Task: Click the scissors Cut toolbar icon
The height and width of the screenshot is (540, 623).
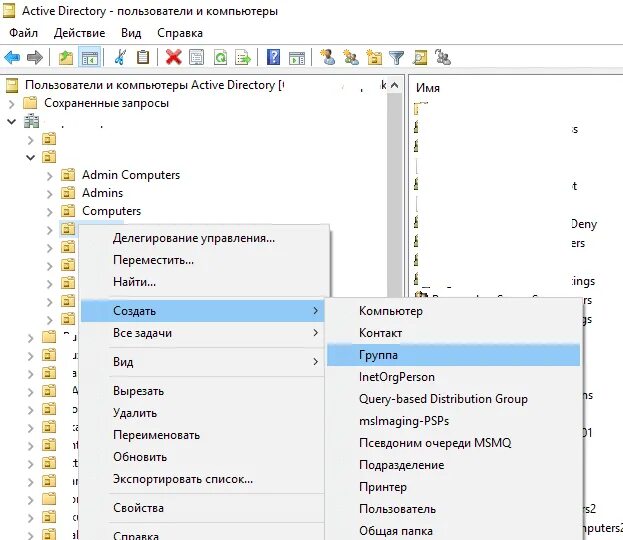Action: 120,58
